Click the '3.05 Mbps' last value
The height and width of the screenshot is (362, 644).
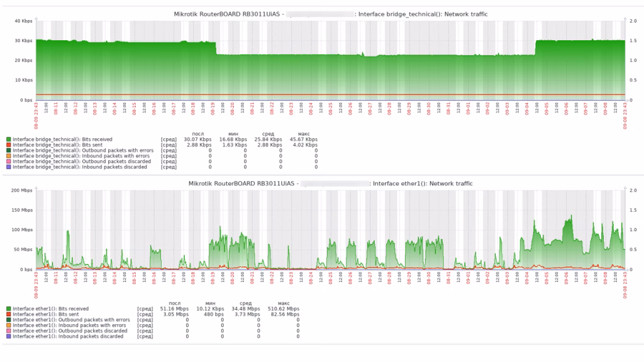coord(176,314)
